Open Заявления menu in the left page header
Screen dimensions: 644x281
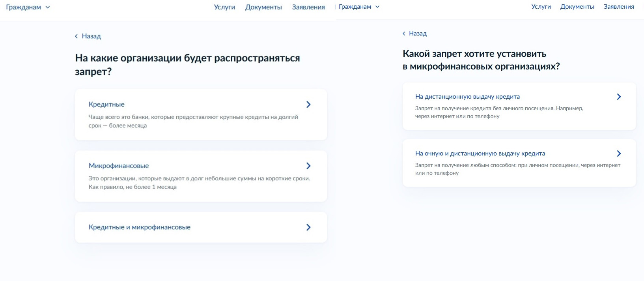coord(308,7)
